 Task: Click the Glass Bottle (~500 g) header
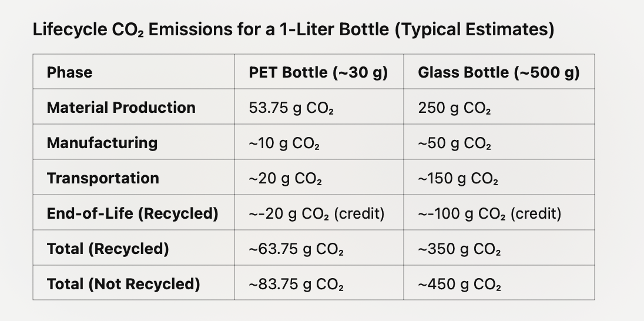498,72
